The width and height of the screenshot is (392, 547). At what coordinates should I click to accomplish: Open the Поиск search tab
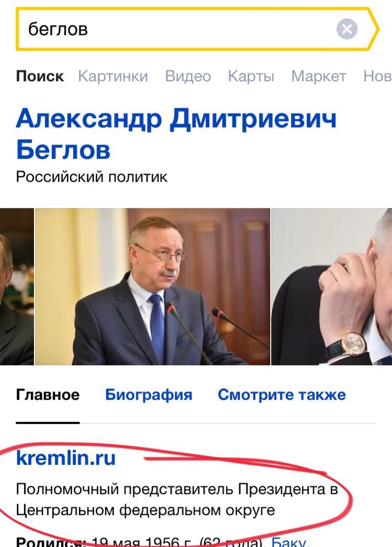(x=40, y=76)
